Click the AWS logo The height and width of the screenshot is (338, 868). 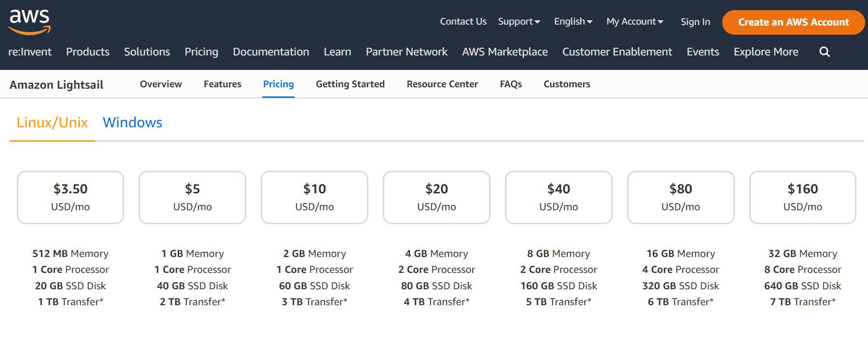pyautogui.click(x=29, y=22)
